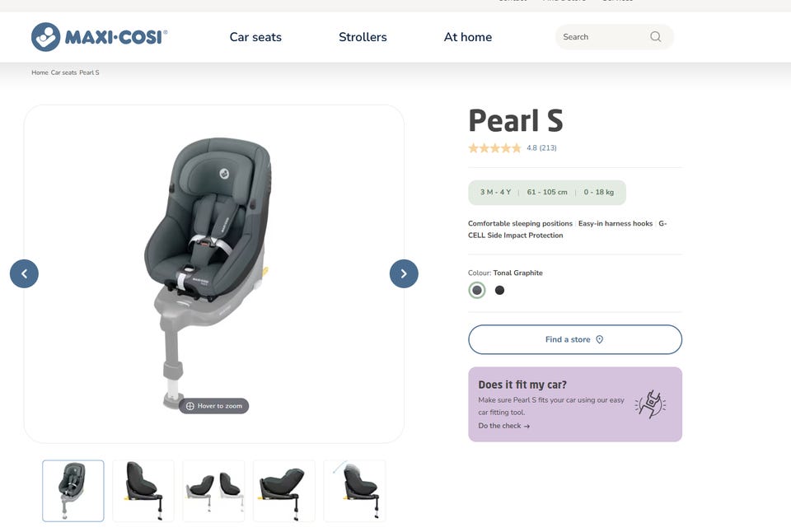
Task: Go to previous product image arrow
Action: [24, 273]
